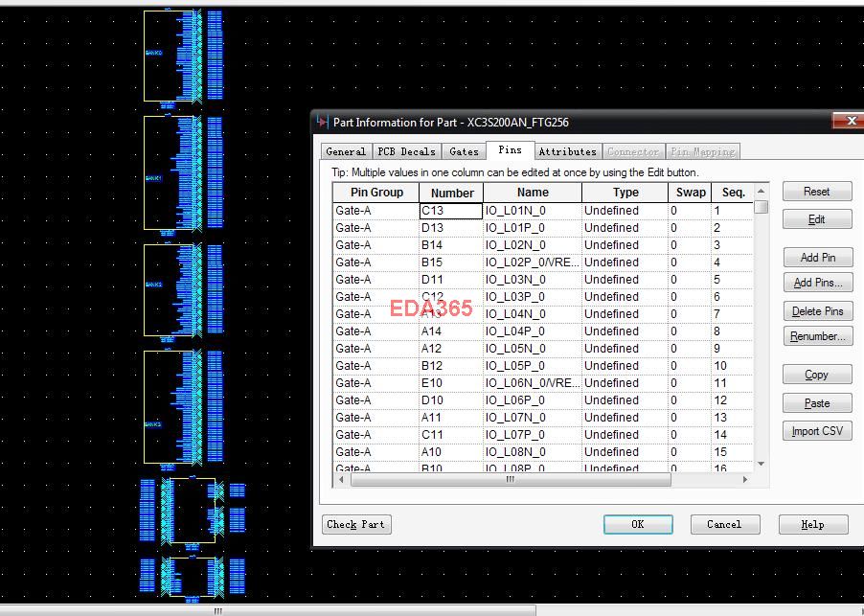
Task: Click the Seq. column header
Action: click(x=733, y=193)
